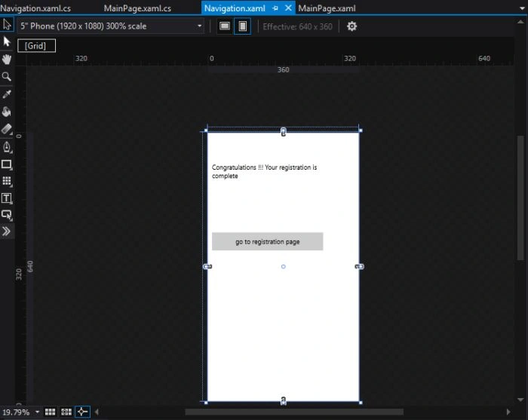The image size is (528, 420).
Task: Open the device size dropdown
Action: 110,26
